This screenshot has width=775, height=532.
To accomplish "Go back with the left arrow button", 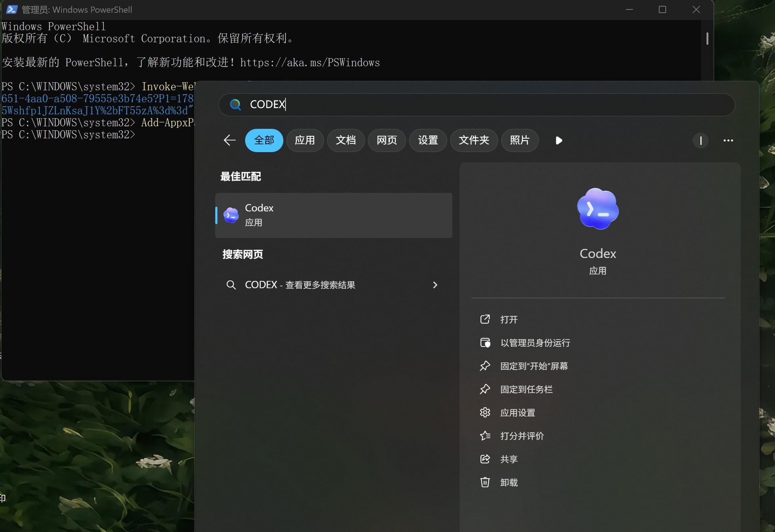I will click(x=229, y=140).
